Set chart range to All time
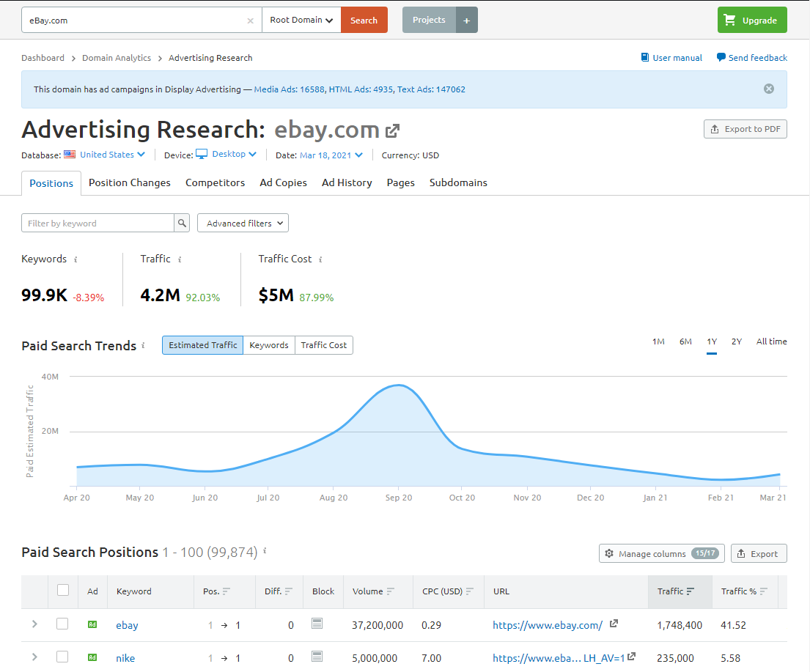The height and width of the screenshot is (672, 810). pos(771,341)
